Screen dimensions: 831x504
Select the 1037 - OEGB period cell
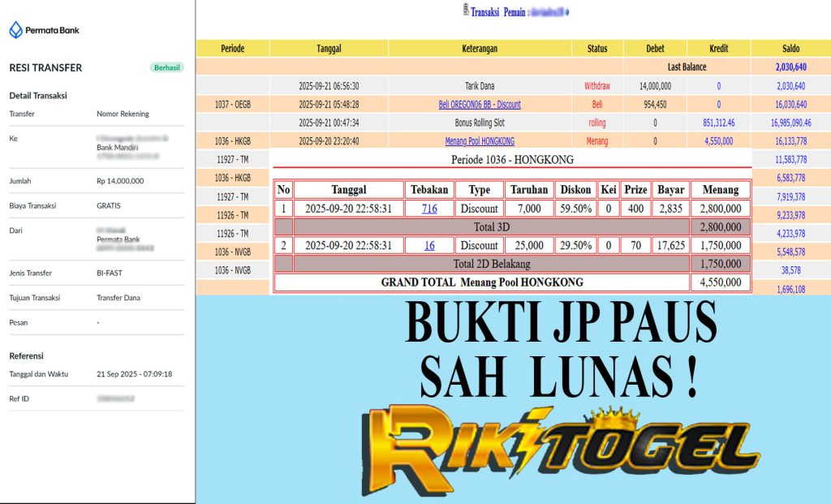[232, 105]
